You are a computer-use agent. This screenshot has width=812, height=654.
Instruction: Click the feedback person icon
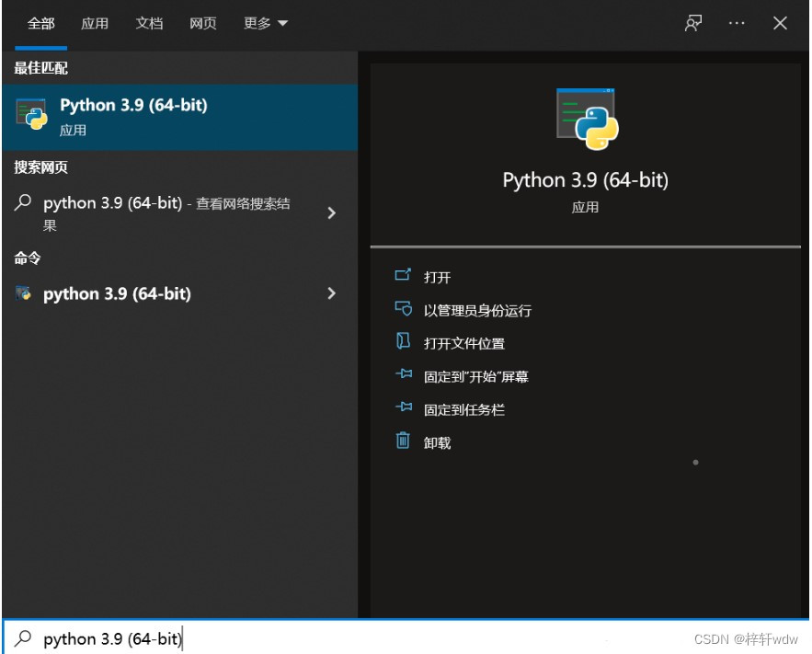(693, 23)
